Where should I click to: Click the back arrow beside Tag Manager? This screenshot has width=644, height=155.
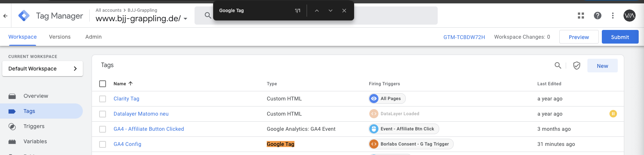coord(5,16)
